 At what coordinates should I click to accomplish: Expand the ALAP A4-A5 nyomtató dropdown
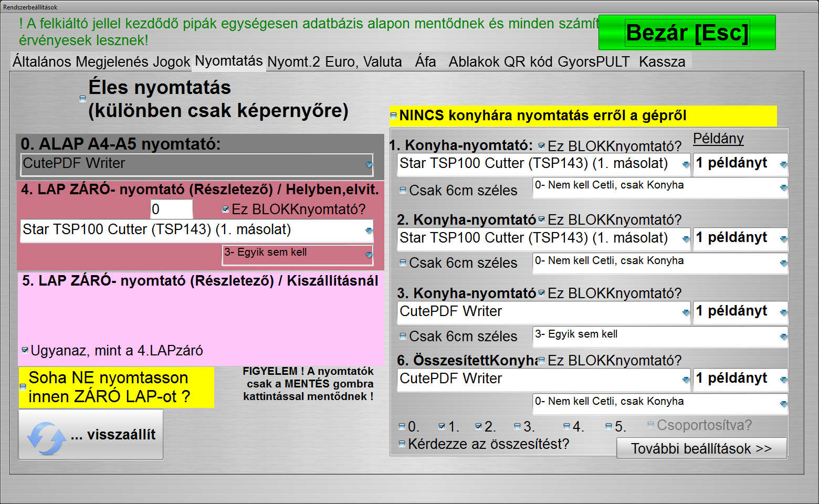click(369, 164)
